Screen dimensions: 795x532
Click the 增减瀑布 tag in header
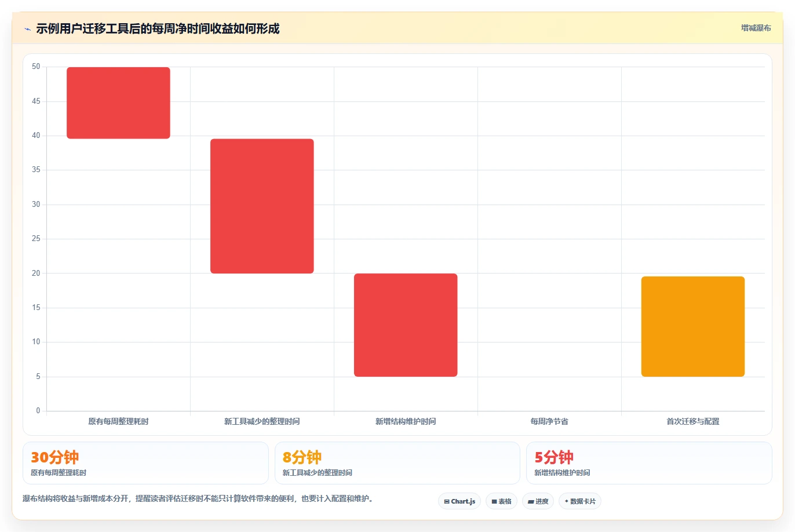tap(756, 28)
